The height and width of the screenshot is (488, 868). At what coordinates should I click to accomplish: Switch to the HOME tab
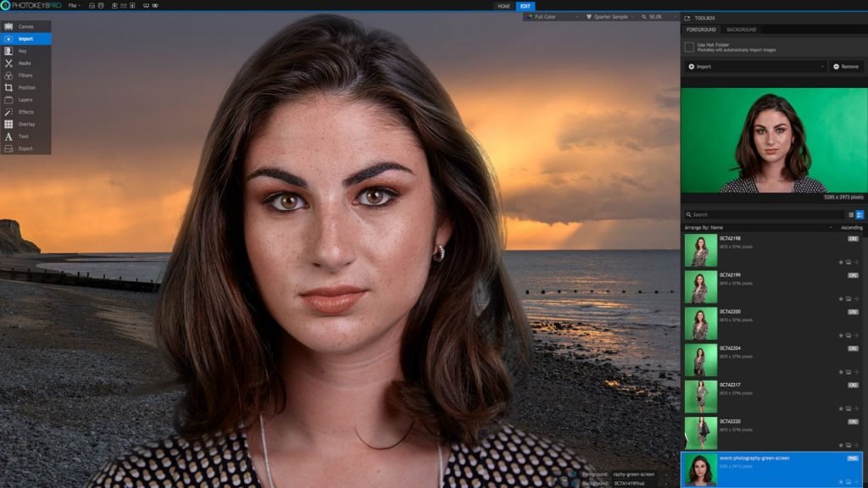504,6
